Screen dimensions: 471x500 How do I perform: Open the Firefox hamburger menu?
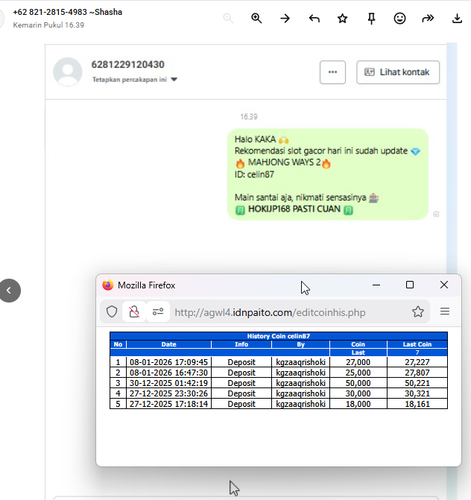445,312
